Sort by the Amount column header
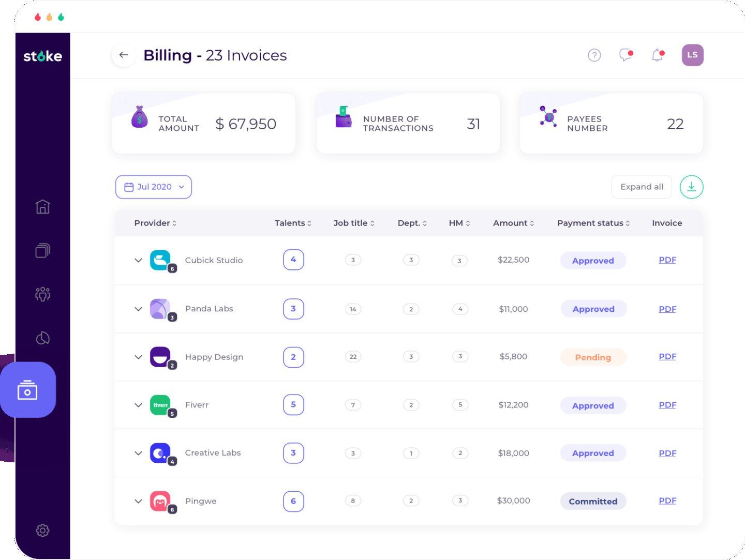Image resolution: width=745 pixels, height=560 pixels. (x=513, y=223)
